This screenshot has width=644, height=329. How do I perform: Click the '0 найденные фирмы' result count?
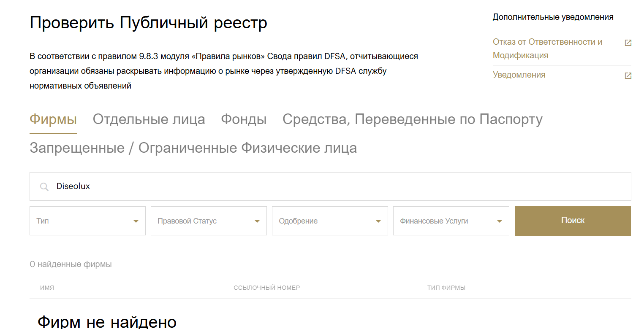tap(71, 264)
